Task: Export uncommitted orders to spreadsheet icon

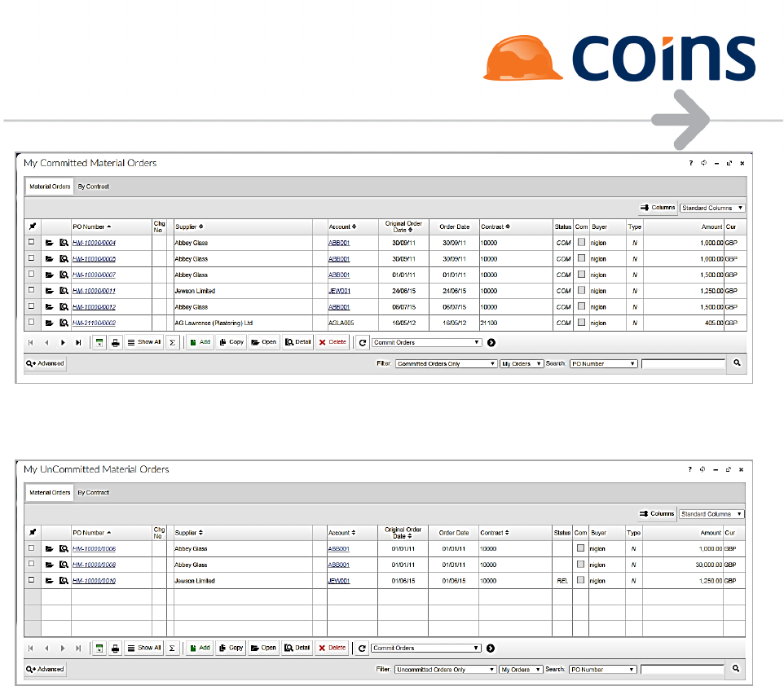Action: (x=99, y=649)
